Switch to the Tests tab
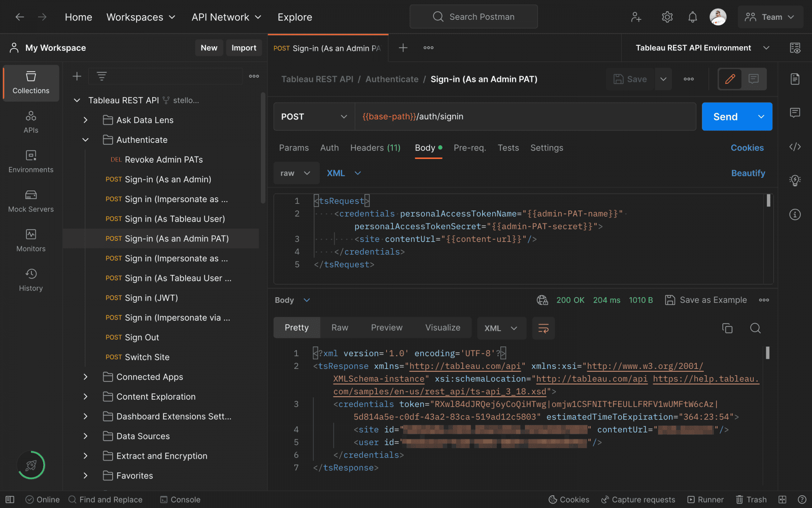This screenshot has width=812, height=508. tap(509, 148)
